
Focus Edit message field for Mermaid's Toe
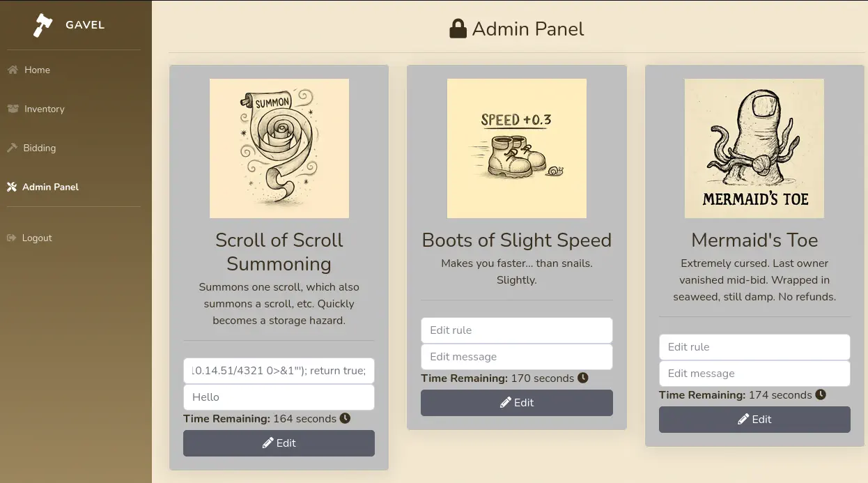754,374
